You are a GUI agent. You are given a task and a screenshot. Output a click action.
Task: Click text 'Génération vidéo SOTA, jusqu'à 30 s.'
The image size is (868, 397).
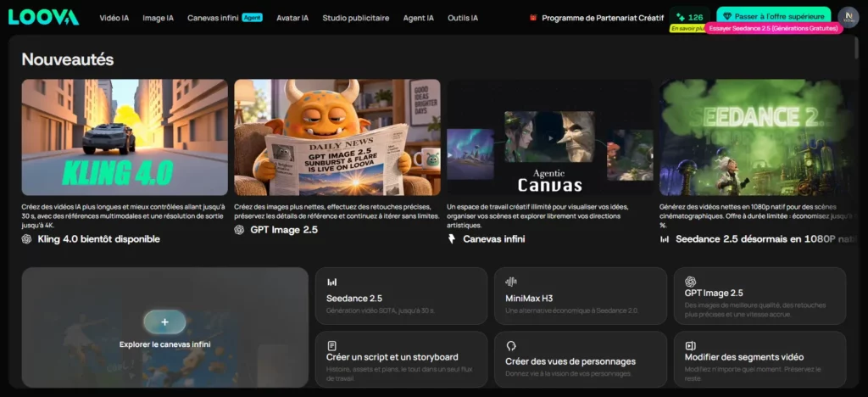[381, 310]
